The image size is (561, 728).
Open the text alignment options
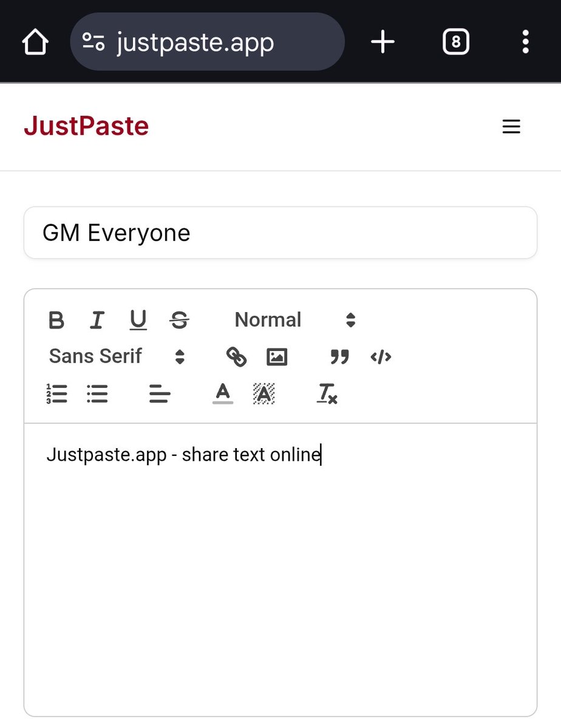coord(159,394)
